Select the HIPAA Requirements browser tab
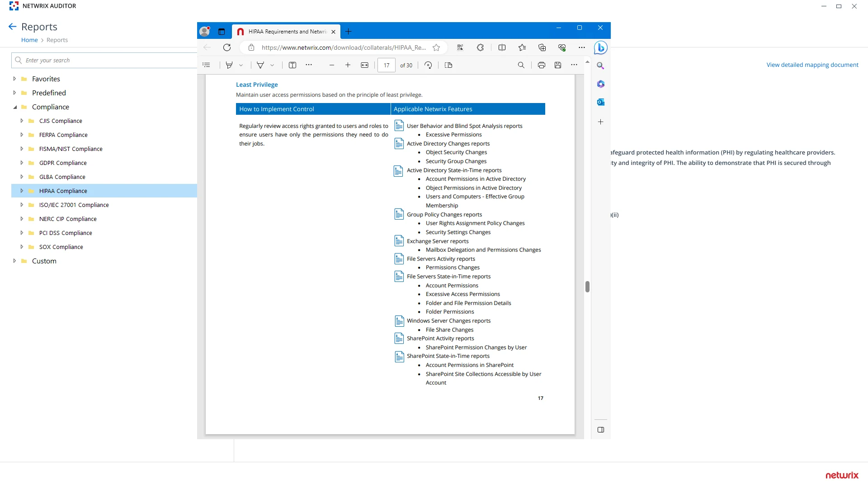The height and width of the screenshot is (488, 868). [x=286, y=32]
